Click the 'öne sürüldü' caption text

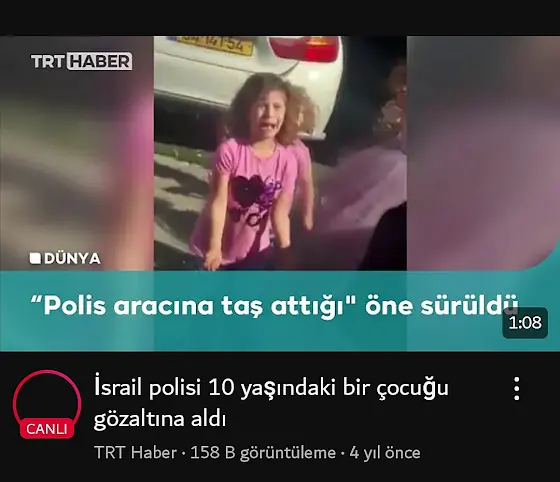click(x=441, y=305)
